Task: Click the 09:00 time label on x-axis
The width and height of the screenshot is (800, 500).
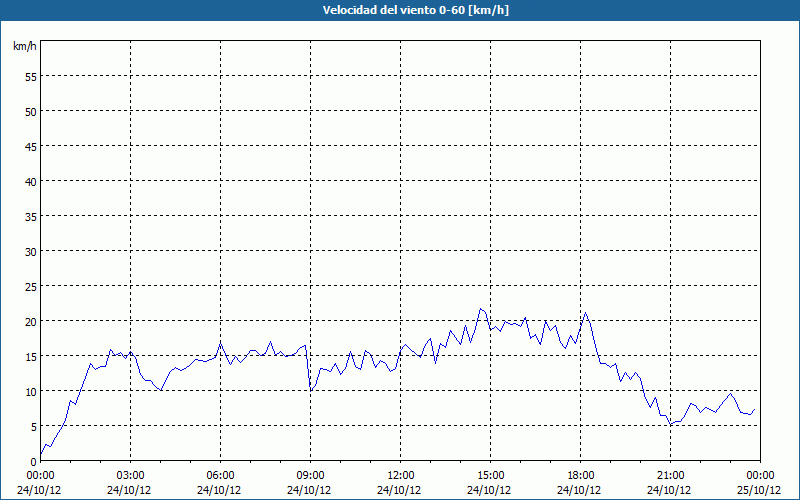Action: click(310, 476)
